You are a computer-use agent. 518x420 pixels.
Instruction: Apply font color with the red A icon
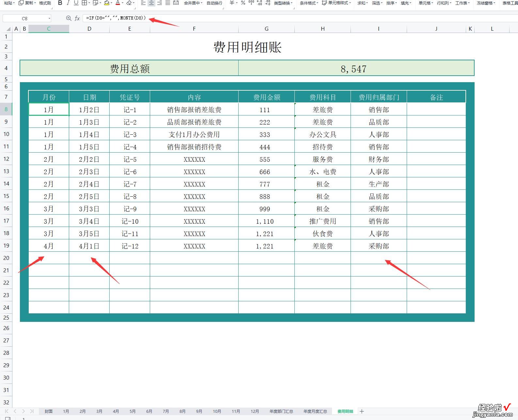[x=118, y=3]
